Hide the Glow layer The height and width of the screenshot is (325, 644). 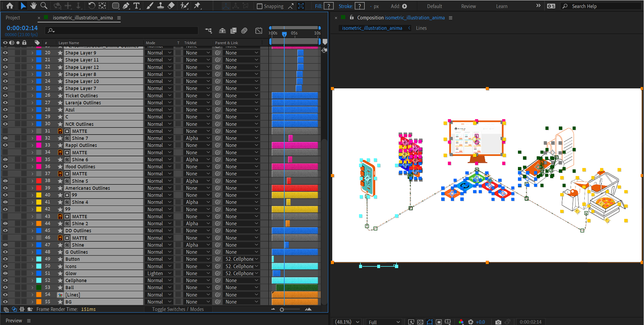[x=5, y=273]
